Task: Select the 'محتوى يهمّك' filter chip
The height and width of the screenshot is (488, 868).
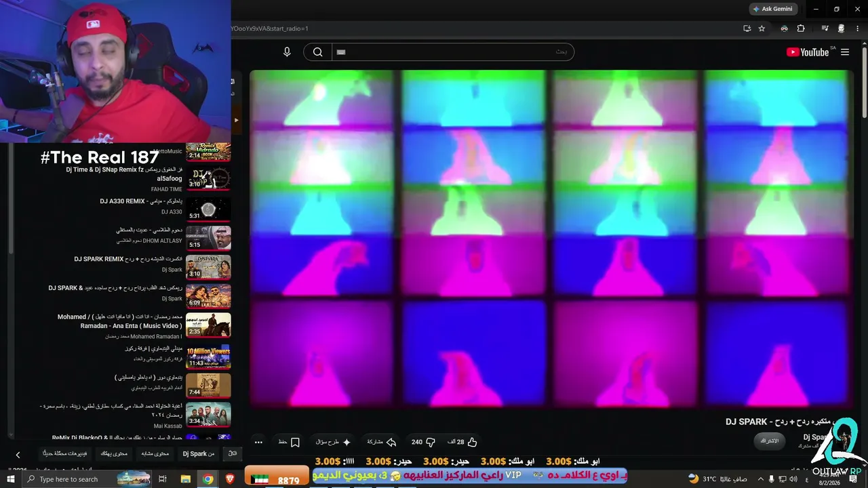Action: coord(115,454)
